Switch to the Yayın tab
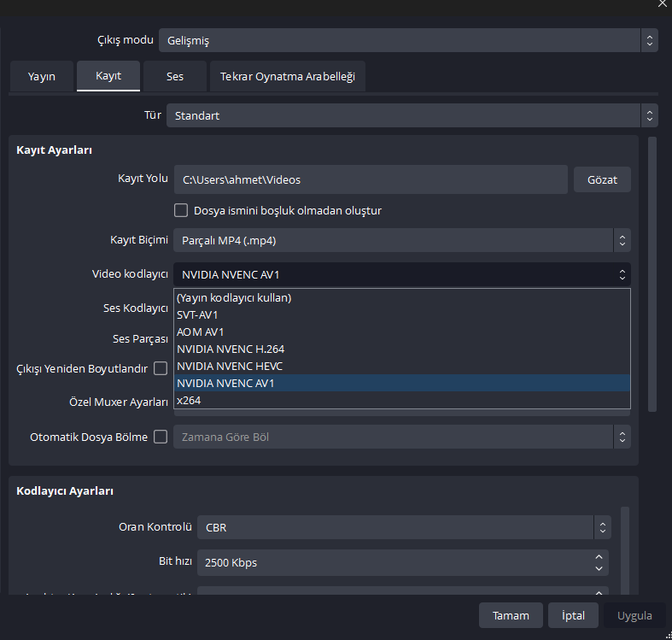Viewport: 672px width, 640px height. [x=41, y=76]
